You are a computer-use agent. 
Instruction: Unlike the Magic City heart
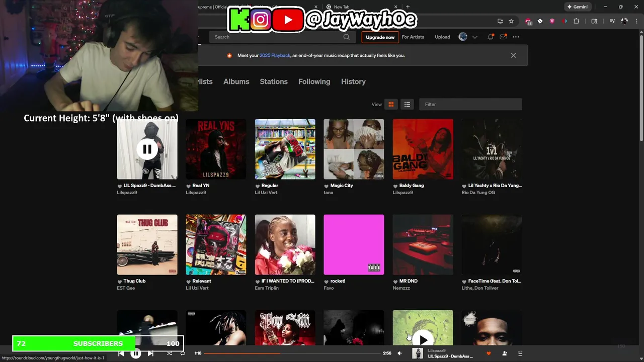coord(327,186)
